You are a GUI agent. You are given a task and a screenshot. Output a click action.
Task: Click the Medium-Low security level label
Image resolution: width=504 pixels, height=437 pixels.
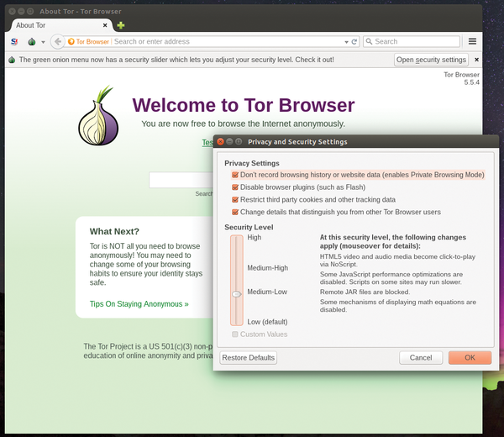tap(267, 292)
